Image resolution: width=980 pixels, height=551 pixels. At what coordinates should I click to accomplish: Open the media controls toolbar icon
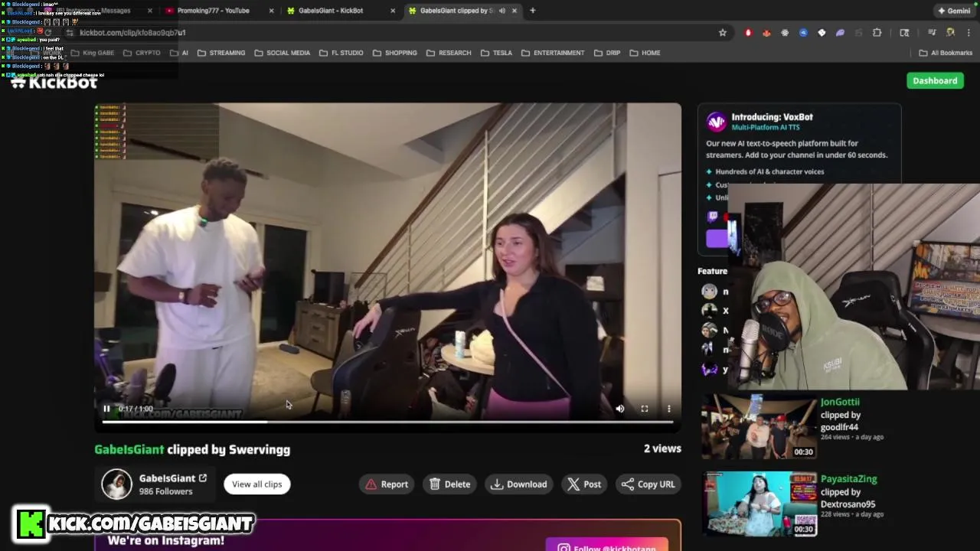[x=932, y=33]
